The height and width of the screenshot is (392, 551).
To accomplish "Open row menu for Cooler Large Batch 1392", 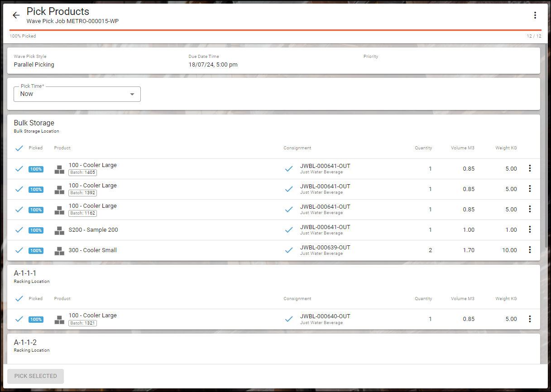I will coord(530,189).
